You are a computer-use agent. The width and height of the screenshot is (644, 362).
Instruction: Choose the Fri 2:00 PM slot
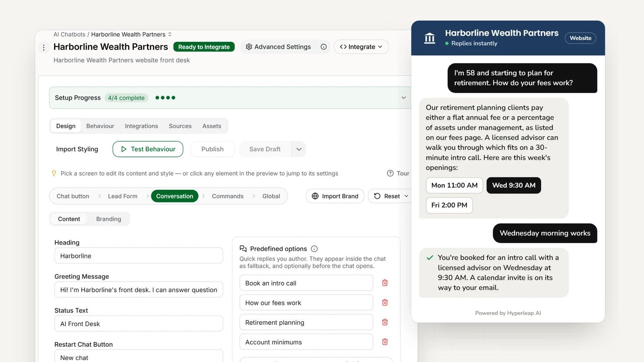click(449, 205)
